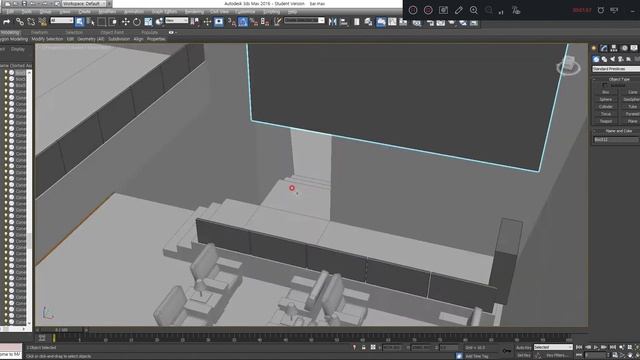Click the Select and Place tool
The width and height of the screenshot is (640, 360).
click(x=159, y=22)
